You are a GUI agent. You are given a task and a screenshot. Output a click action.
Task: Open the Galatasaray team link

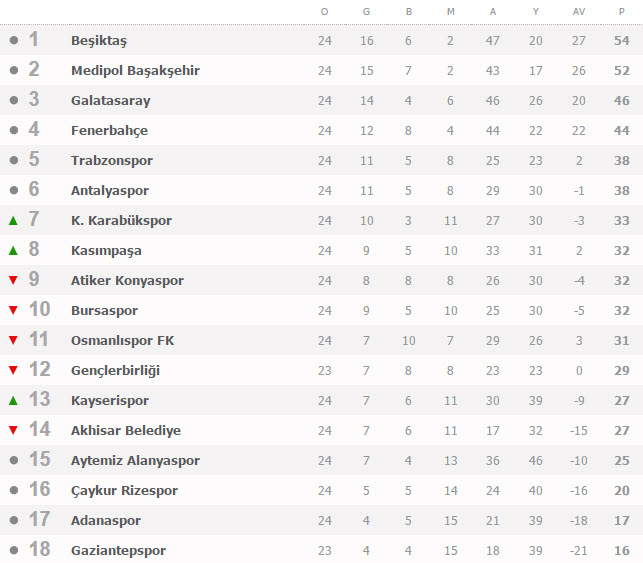point(111,100)
